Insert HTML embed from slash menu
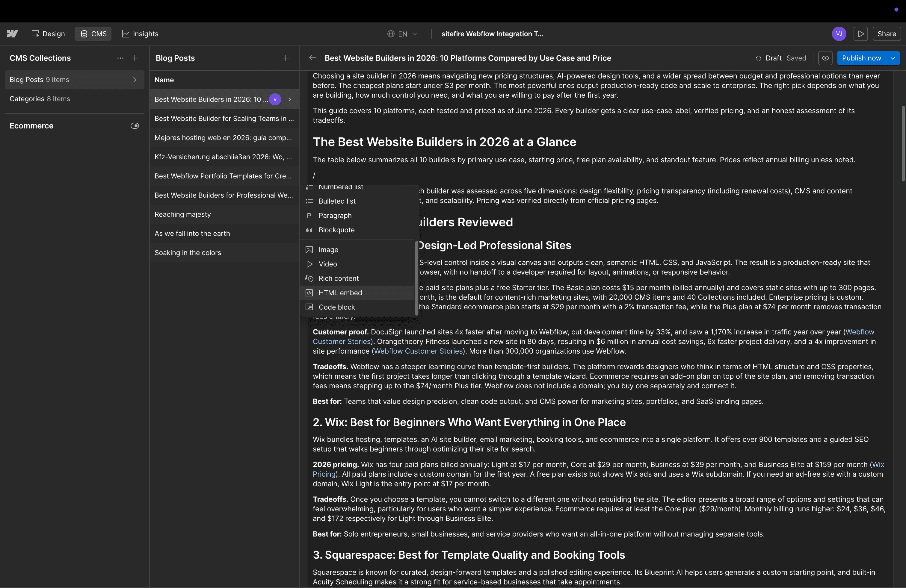The height and width of the screenshot is (588, 906). [x=357, y=293]
